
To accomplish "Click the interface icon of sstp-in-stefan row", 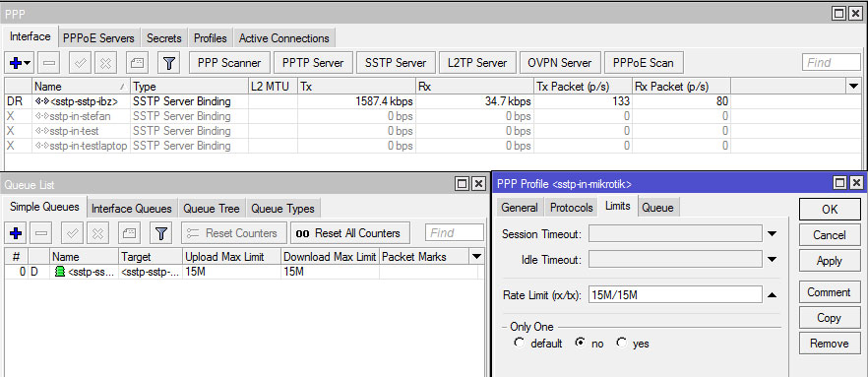I will [x=41, y=116].
